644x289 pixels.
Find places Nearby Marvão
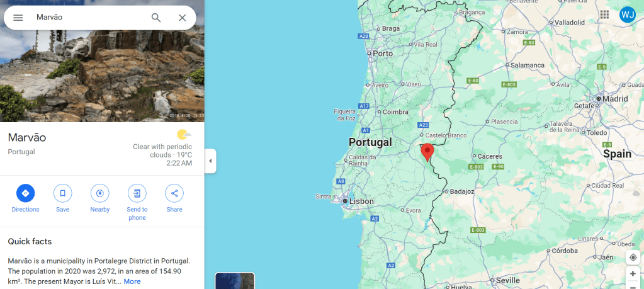pos(100,199)
